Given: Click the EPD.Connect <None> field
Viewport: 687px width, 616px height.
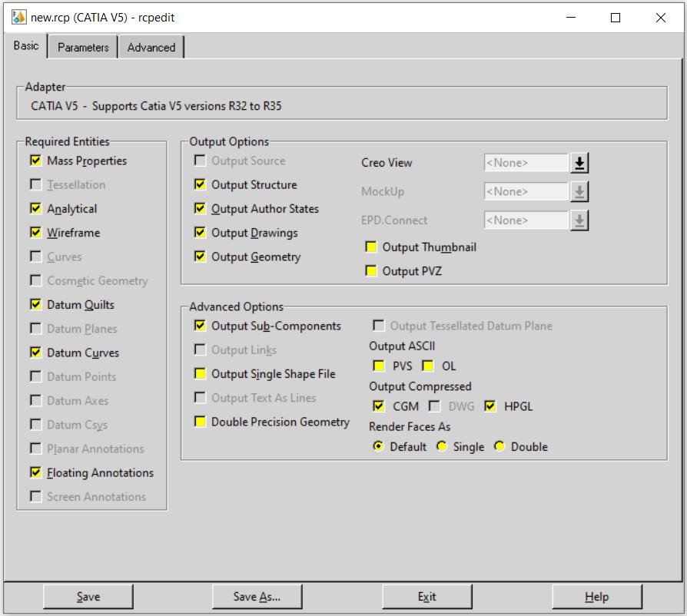Looking at the screenshot, I should (x=526, y=220).
